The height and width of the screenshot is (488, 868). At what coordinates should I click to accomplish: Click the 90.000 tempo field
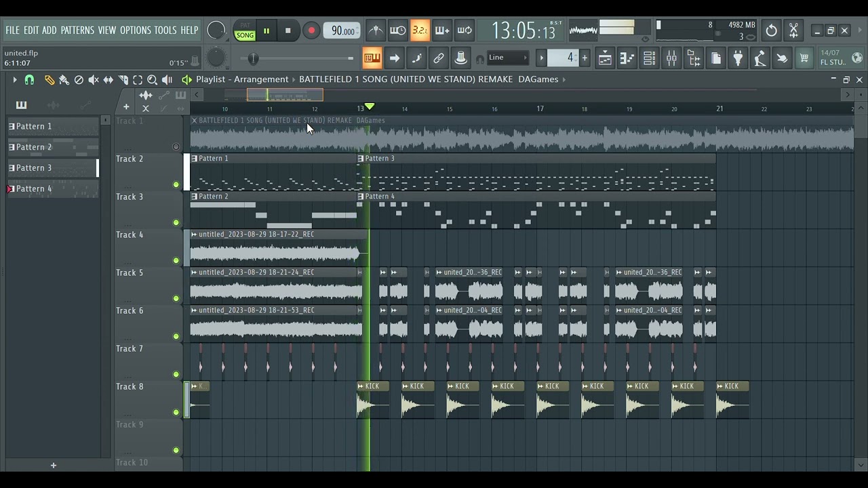[343, 30]
